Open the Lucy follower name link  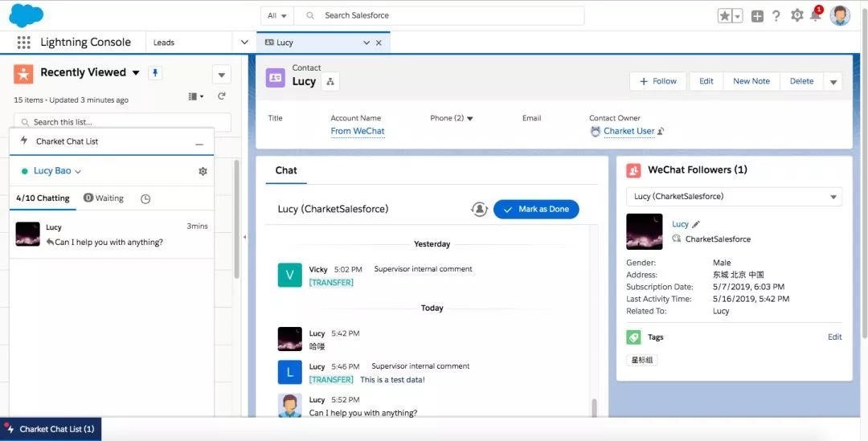pos(680,224)
